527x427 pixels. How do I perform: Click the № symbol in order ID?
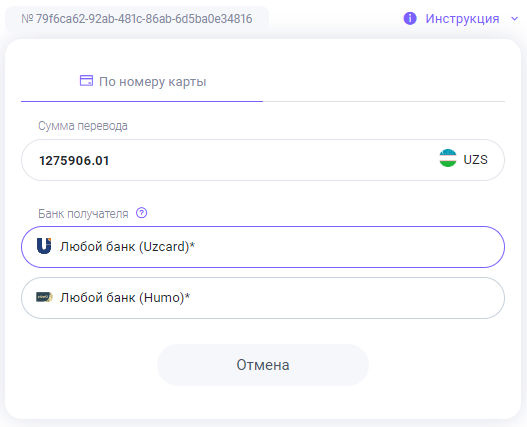click(27, 19)
